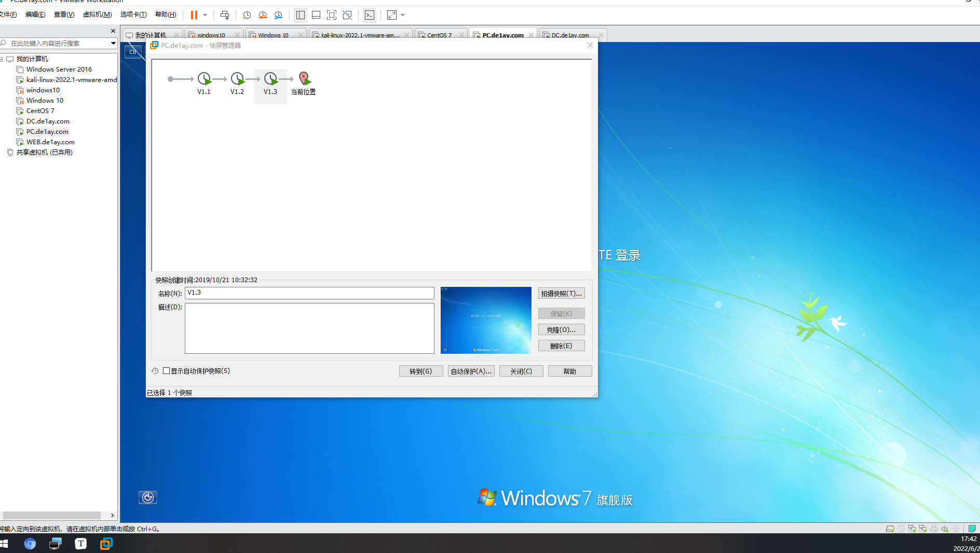Switch to the 我的计算机 tab

click(x=151, y=35)
